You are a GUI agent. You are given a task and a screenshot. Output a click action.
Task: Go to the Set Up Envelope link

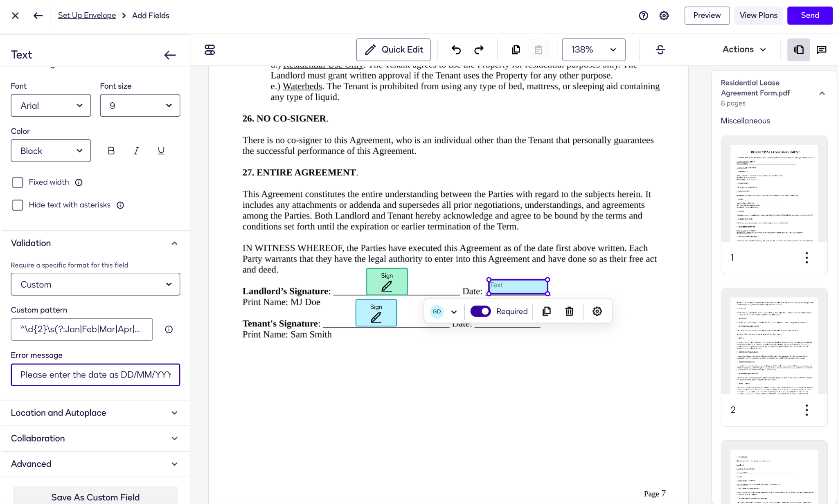(87, 16)
